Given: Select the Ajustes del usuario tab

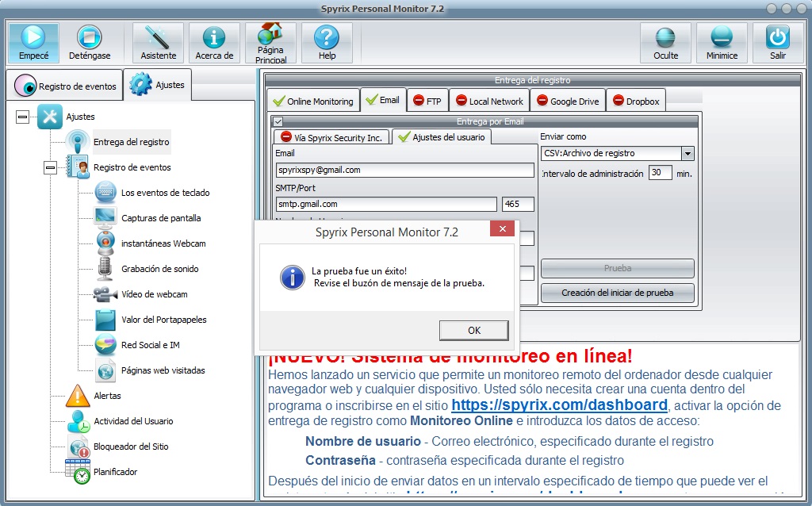Looking at the screenshot, I should tap(442, 136).
